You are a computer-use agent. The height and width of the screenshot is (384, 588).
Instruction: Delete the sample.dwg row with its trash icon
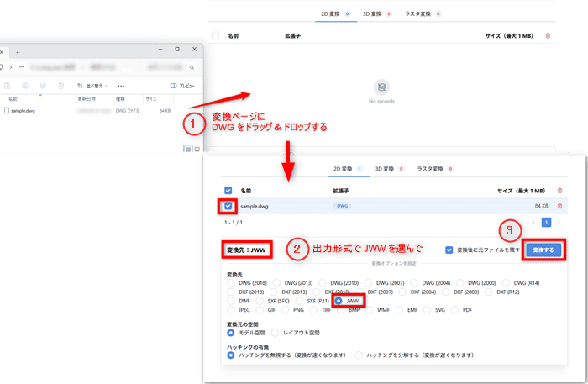pos(560,206)
